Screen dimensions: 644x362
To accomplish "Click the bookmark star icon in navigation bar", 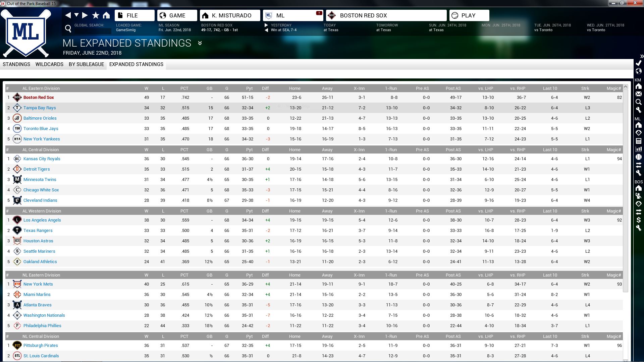I will [x=96, y=15].
